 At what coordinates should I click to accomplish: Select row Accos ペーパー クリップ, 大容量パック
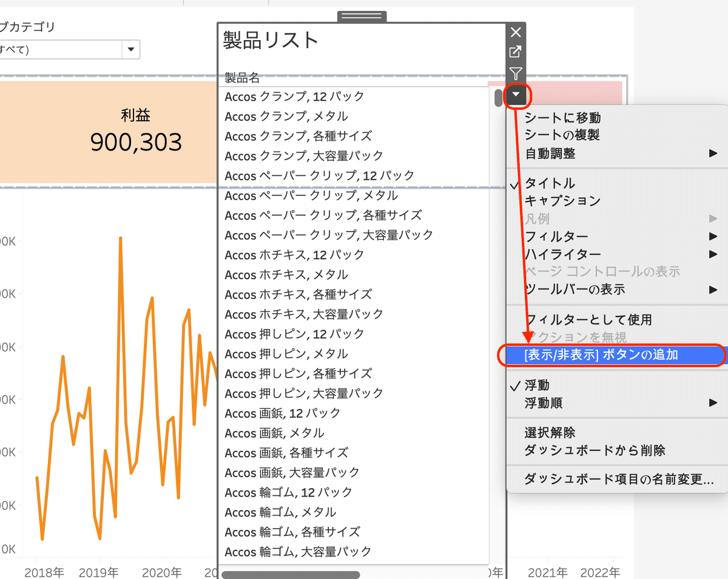[329, 235]
